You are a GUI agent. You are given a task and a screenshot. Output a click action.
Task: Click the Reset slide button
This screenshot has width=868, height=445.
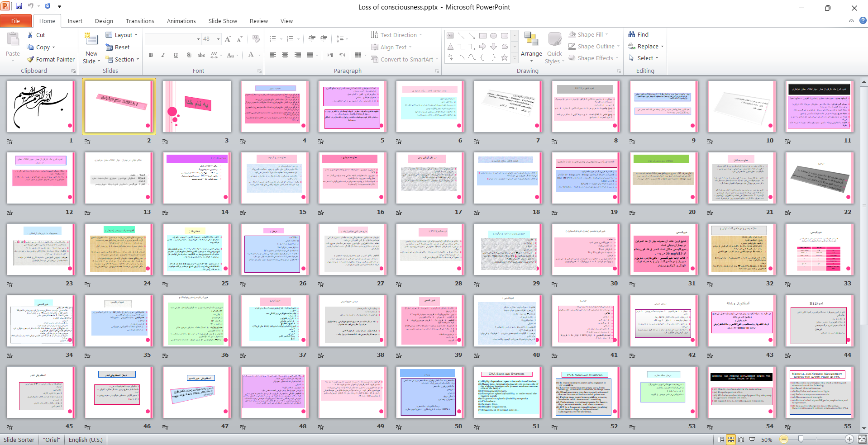coord(117,47)
